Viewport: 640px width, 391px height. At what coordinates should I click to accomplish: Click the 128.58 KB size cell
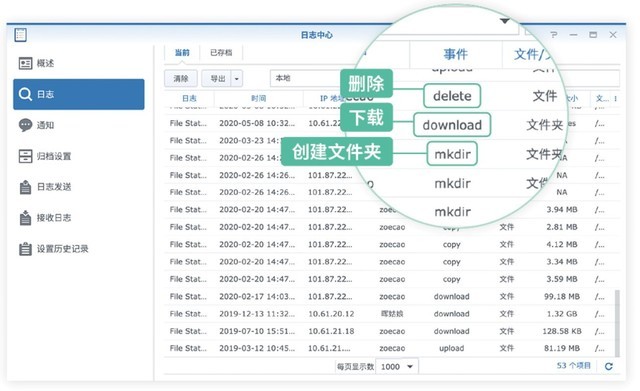562,331
